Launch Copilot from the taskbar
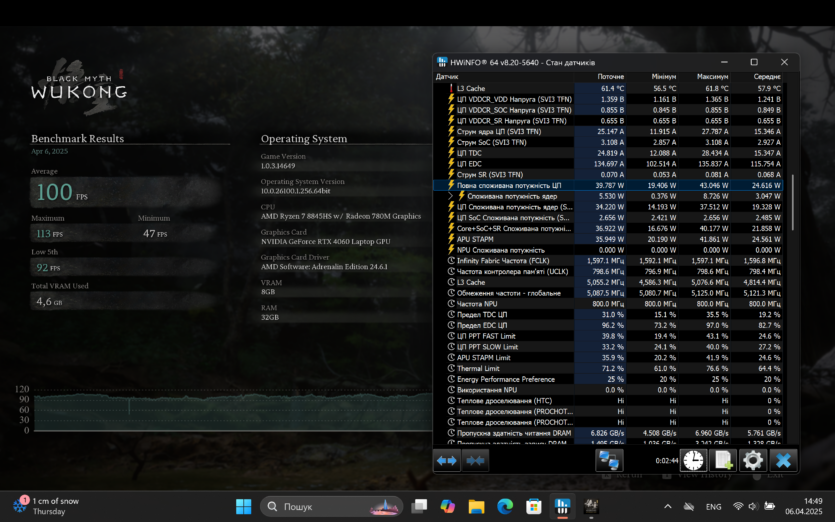Viewport: 835px width, 522px height. click(x=448, y=506)
